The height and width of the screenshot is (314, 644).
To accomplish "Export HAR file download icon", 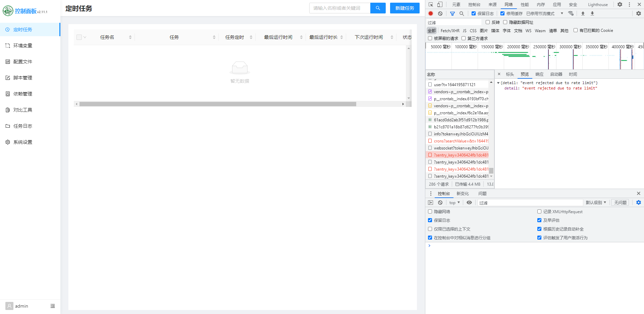I will pos(592,13).
